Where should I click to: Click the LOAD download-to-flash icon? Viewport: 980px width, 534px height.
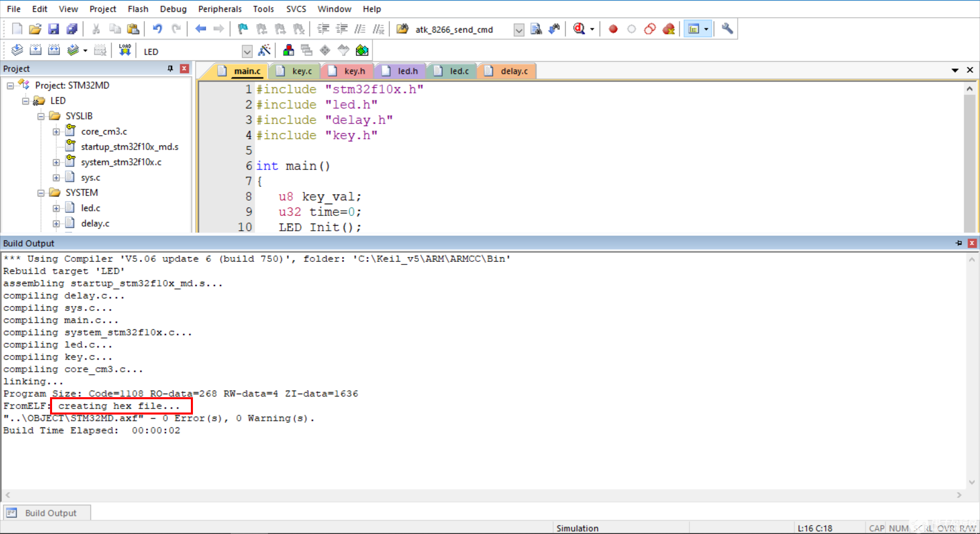[125, 51]
